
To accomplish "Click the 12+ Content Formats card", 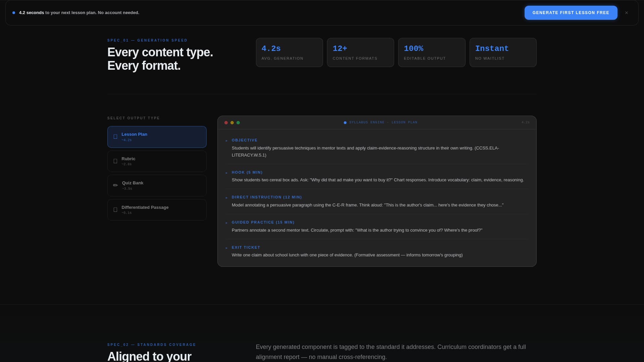I will pyautogui.click(x=361, y=53).
